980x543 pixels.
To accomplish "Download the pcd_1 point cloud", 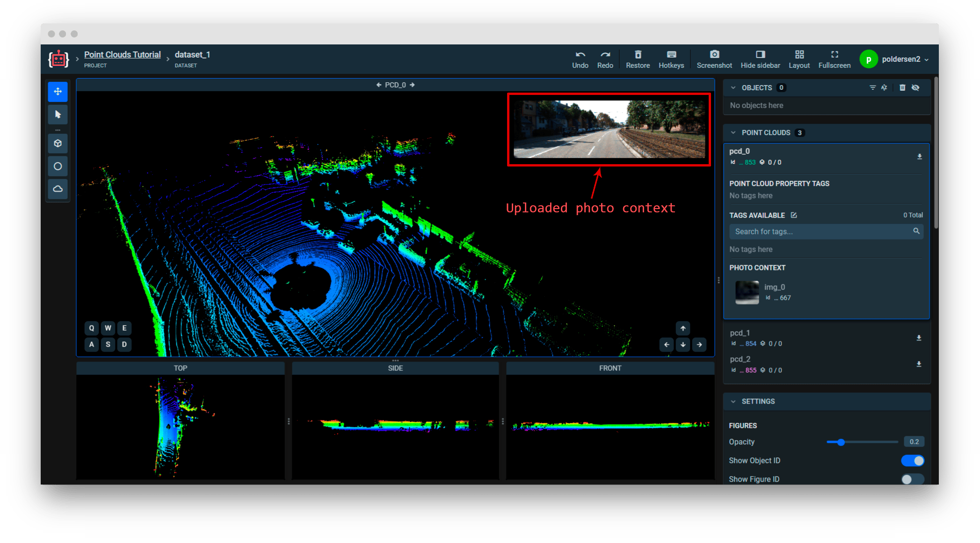I will pyautogui.click(x=919, y=338).
